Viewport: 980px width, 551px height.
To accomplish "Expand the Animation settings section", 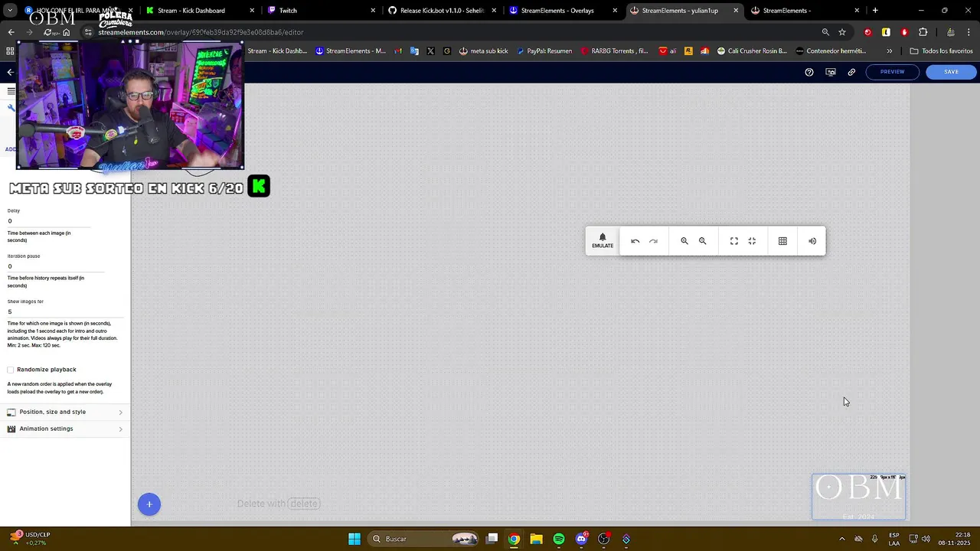I will tap(65, 429).
